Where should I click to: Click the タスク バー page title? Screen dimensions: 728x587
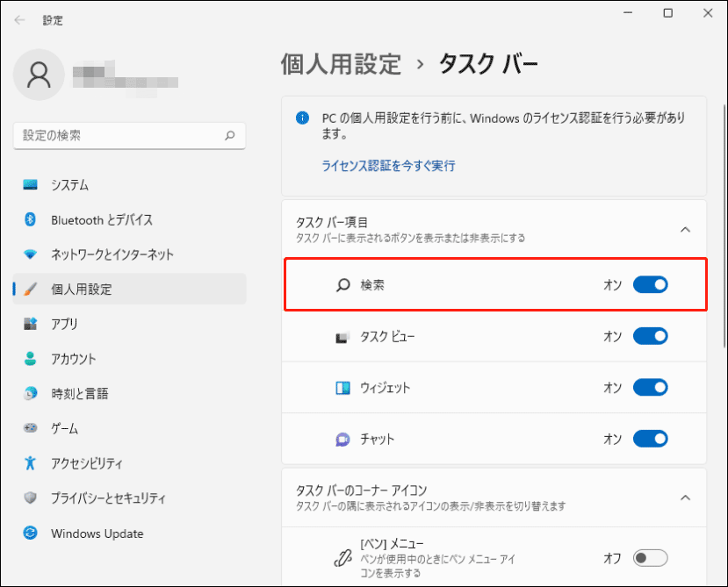click(488, 64)
